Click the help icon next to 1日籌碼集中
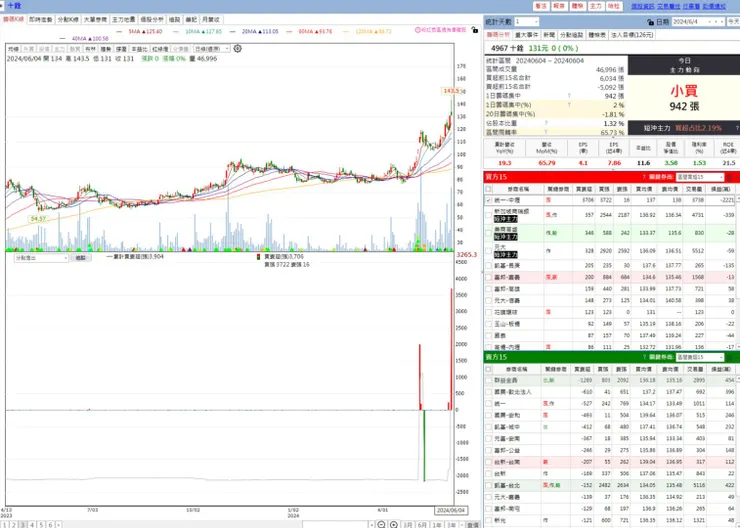Image resolution: width=740 pixels, height=528 pixels. pos(570,96)
